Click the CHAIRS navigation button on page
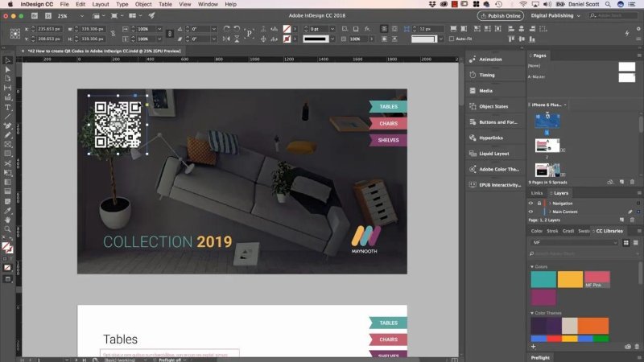The width and height of the screenshot is (644, 362). tap(388, 124)
